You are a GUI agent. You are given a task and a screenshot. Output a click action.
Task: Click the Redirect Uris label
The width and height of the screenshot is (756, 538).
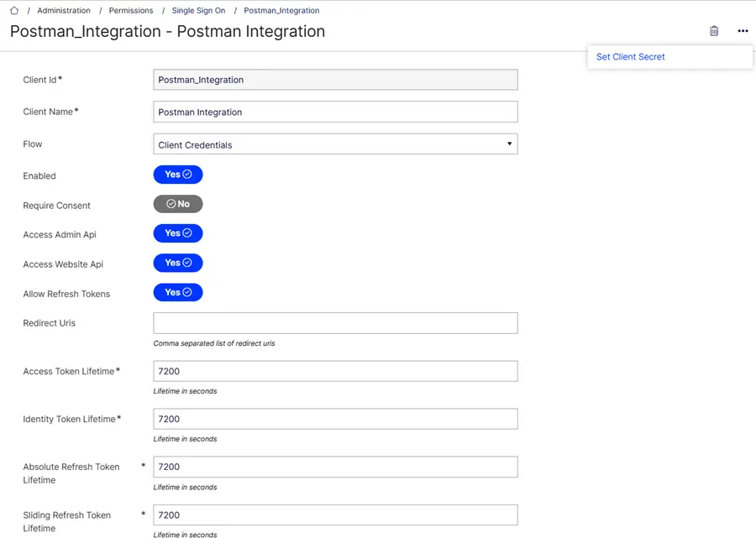(x=50, y=323)
